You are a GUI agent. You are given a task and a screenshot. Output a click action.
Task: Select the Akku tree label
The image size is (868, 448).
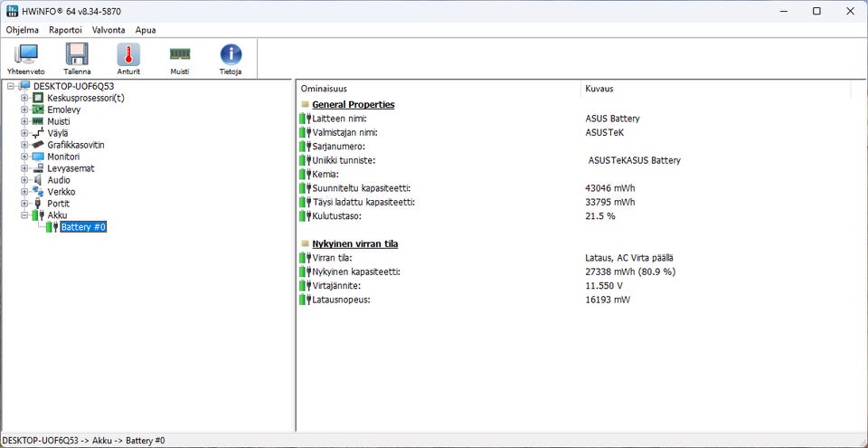point(58,215)
